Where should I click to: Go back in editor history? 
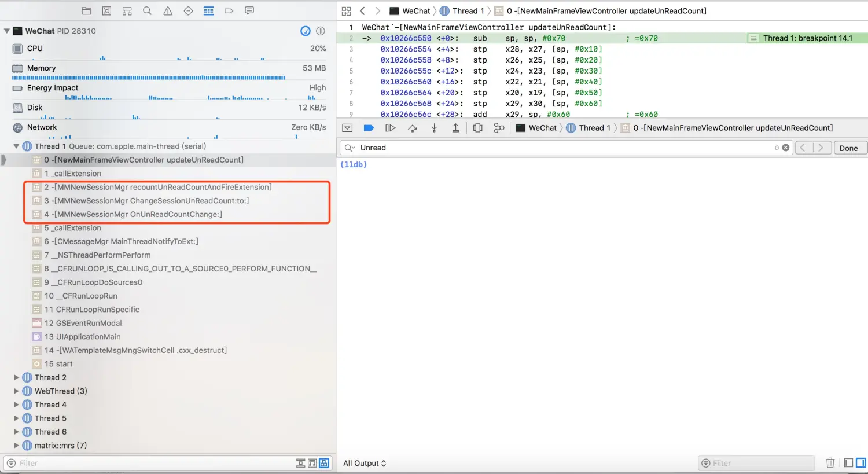362,10
